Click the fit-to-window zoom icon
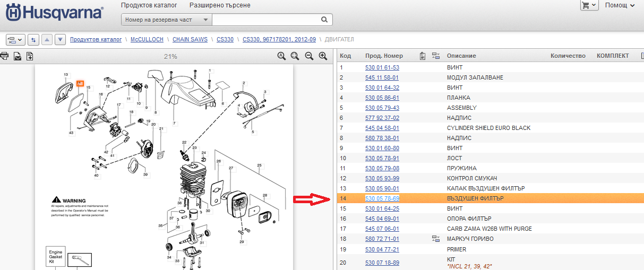 295,56
